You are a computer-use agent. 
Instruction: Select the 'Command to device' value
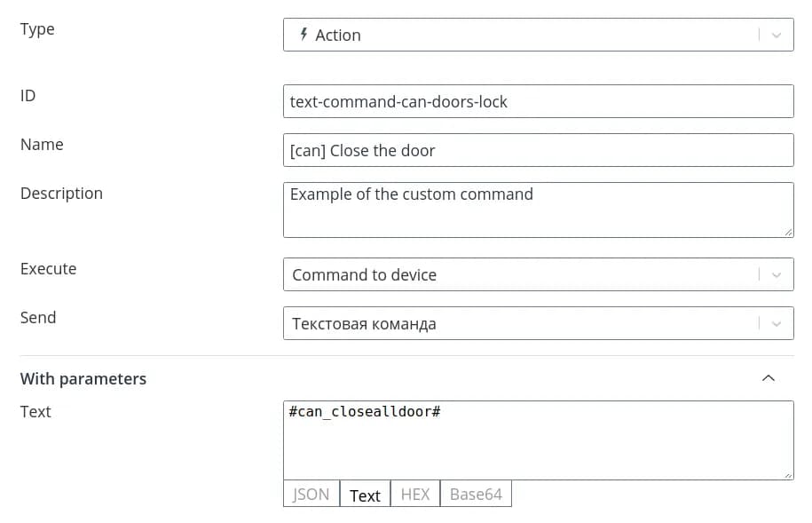[x=365, y=275]
